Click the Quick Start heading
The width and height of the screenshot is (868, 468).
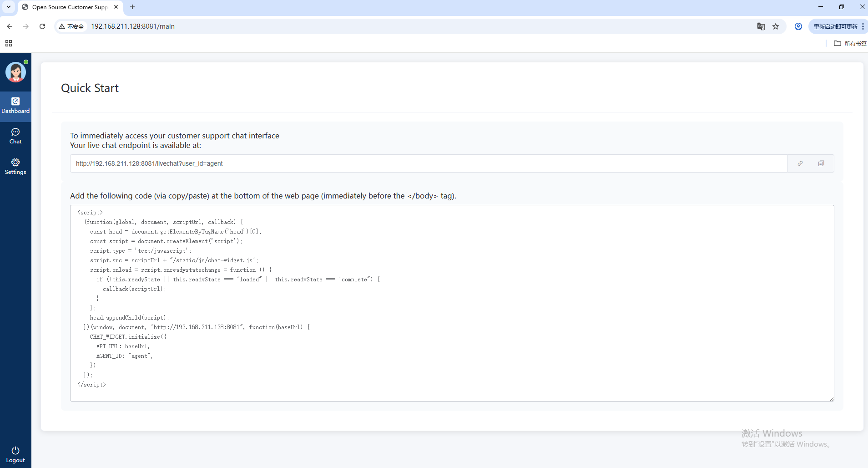[x=90, y=88]
